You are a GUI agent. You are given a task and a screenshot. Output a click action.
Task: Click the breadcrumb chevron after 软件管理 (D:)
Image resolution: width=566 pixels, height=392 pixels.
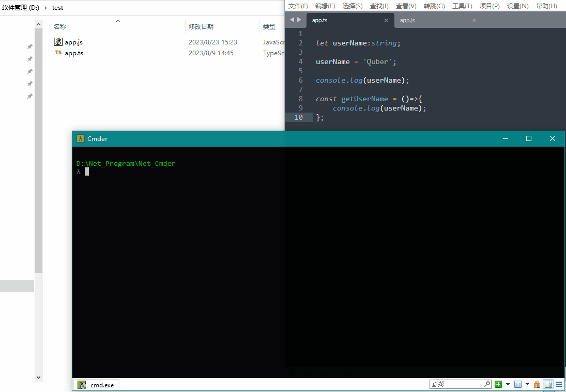[45, 8]
